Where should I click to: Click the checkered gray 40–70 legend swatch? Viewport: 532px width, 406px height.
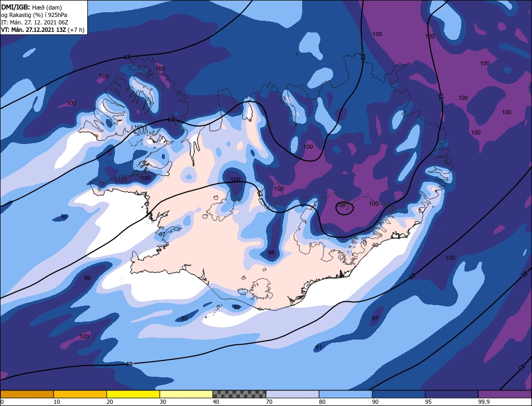pyautogui.click(x=239, y=394)
